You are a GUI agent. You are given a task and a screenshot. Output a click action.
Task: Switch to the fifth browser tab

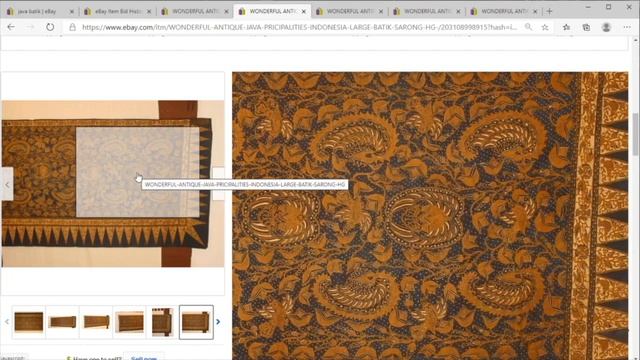tap(349, 11)
